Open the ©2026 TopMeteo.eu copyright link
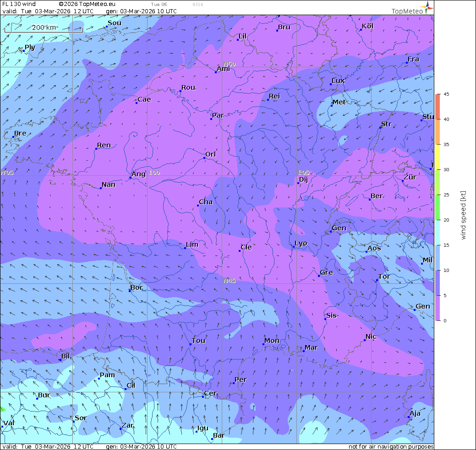This screenshot has height=450, width=476. (x=87, y=4)
